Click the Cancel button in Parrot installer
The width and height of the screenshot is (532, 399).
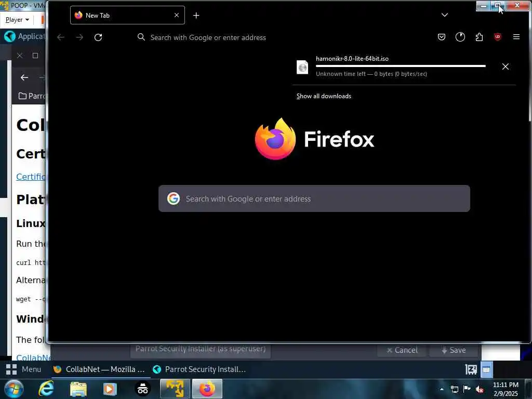tap(402, 350)
